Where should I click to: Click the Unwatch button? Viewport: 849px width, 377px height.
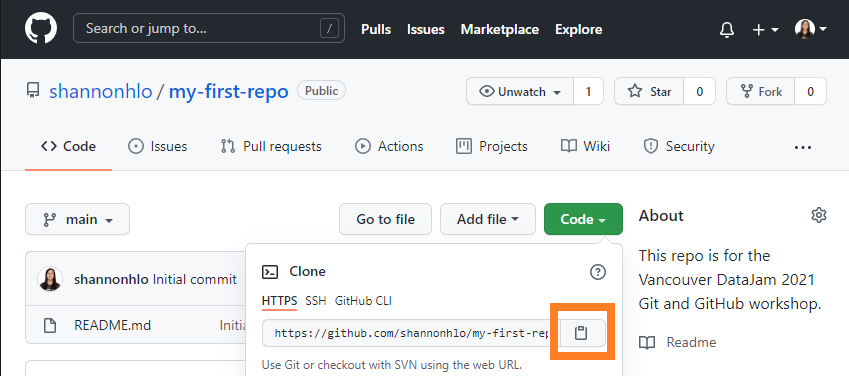pyautogui.click(x=520, y=92)
